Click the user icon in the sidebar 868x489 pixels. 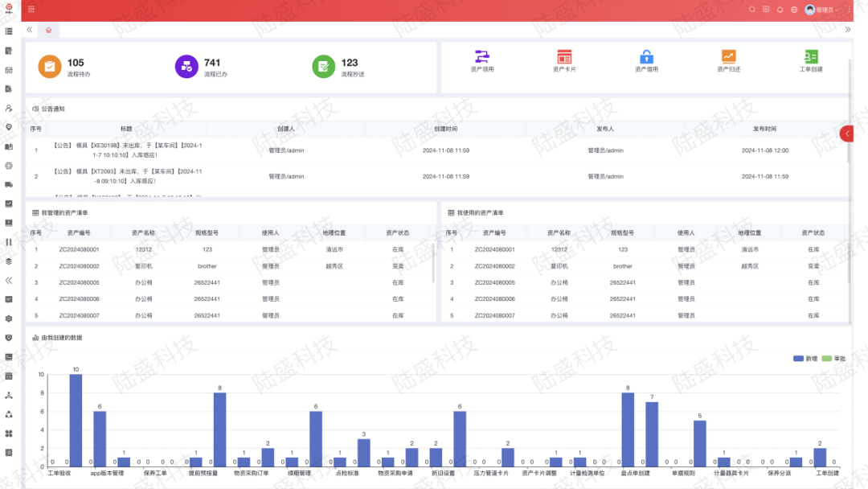9,108
